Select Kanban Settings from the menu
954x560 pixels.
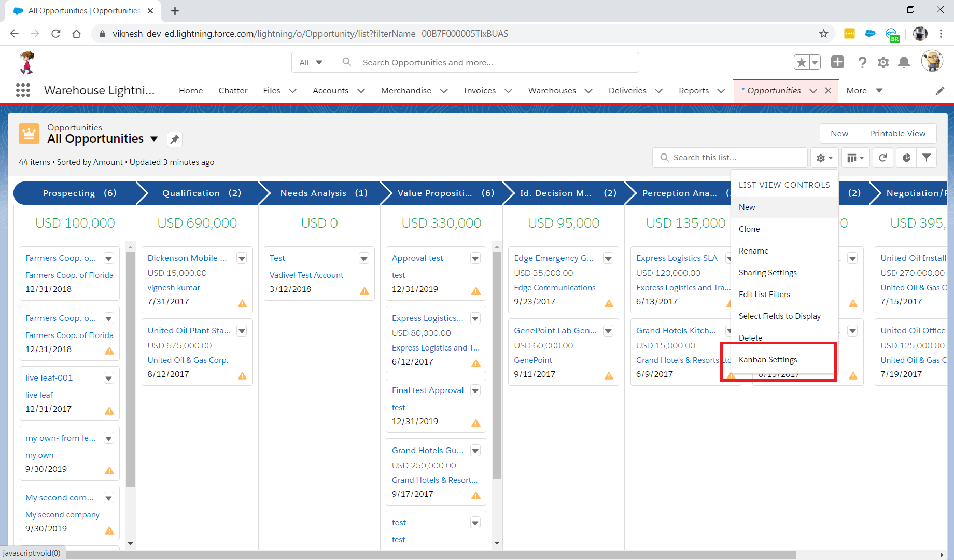point(768,359)
